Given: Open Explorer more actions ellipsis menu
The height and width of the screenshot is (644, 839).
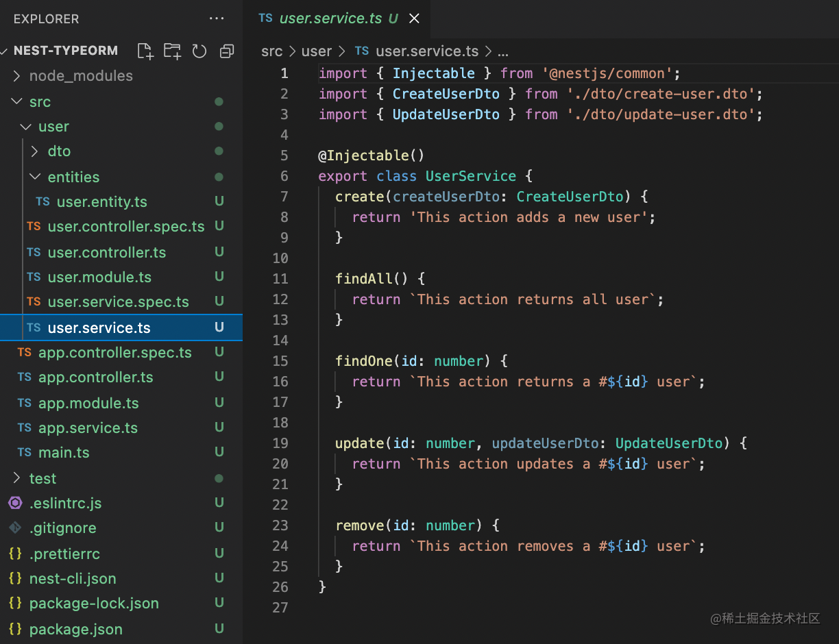Looking at the screenshot, I should point(217,18).
